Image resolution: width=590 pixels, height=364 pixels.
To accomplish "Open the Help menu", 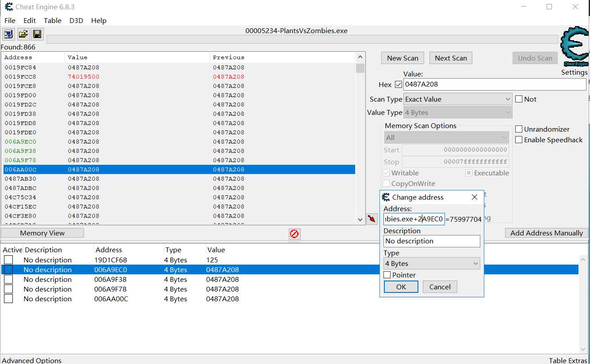I will (x=99, y=20).
